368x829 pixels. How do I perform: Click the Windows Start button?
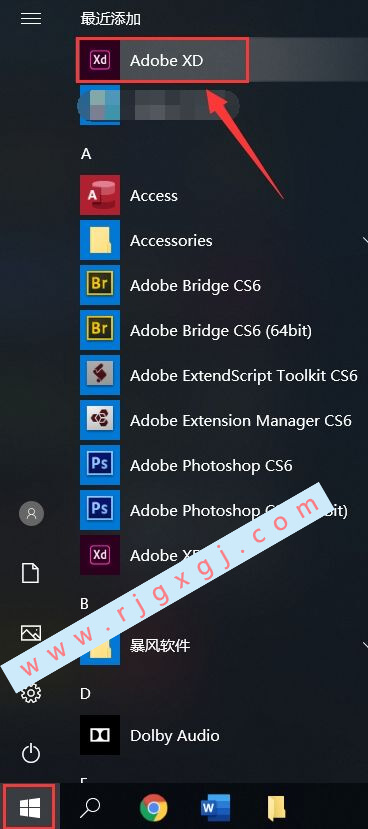click(x=30, y=807)
